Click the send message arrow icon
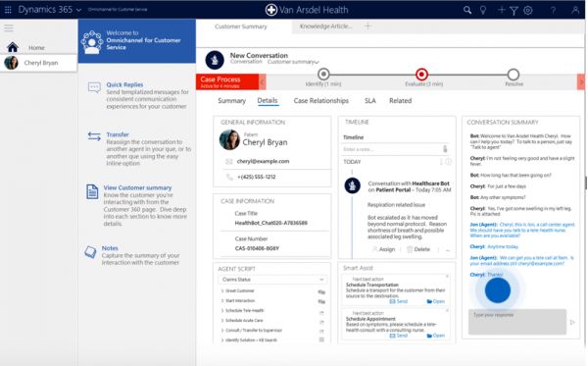 [572, 322]
